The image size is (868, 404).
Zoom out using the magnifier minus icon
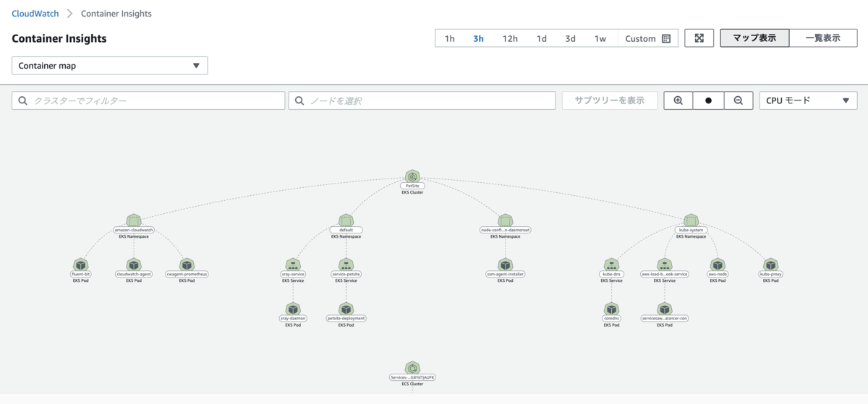pos(739,100)
